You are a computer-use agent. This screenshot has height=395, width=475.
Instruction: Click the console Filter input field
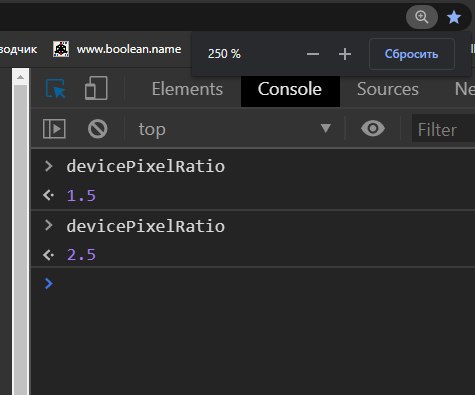click(443, 129)
